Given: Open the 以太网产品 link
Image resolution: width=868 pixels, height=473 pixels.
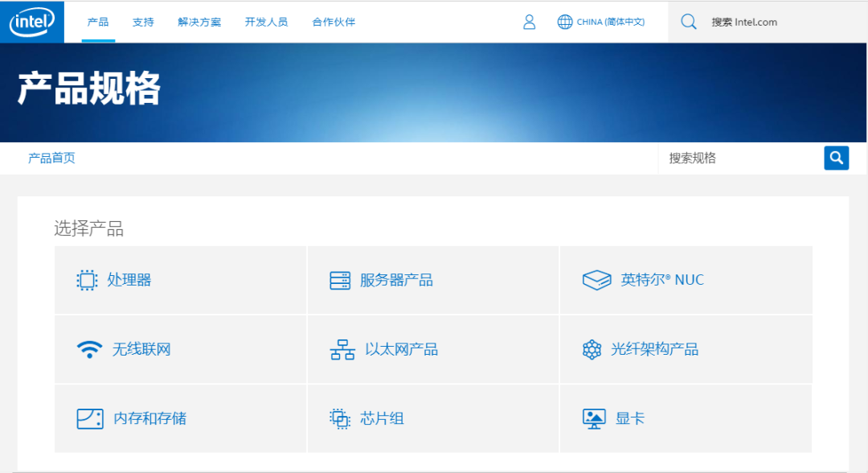Looking at the screenshot, I should 401,349.
